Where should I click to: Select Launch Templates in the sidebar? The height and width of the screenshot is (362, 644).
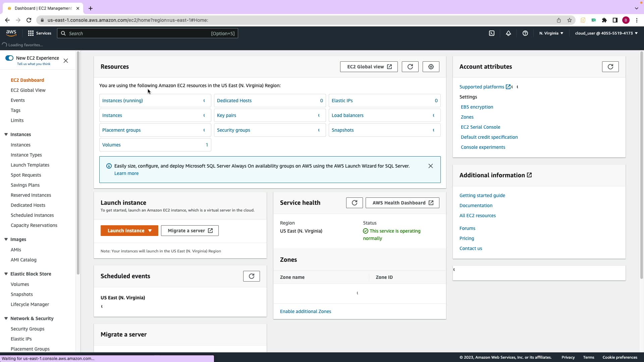tap(30, 165)
